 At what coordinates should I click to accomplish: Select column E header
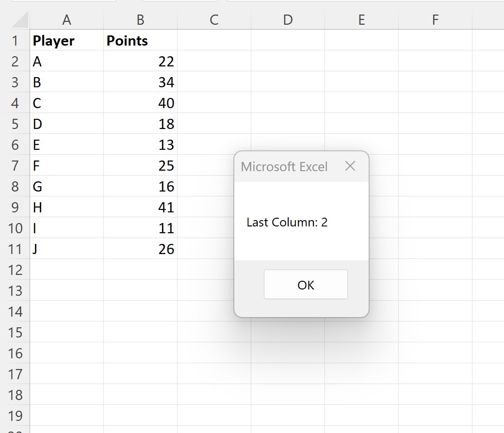[x=361, y=20]
